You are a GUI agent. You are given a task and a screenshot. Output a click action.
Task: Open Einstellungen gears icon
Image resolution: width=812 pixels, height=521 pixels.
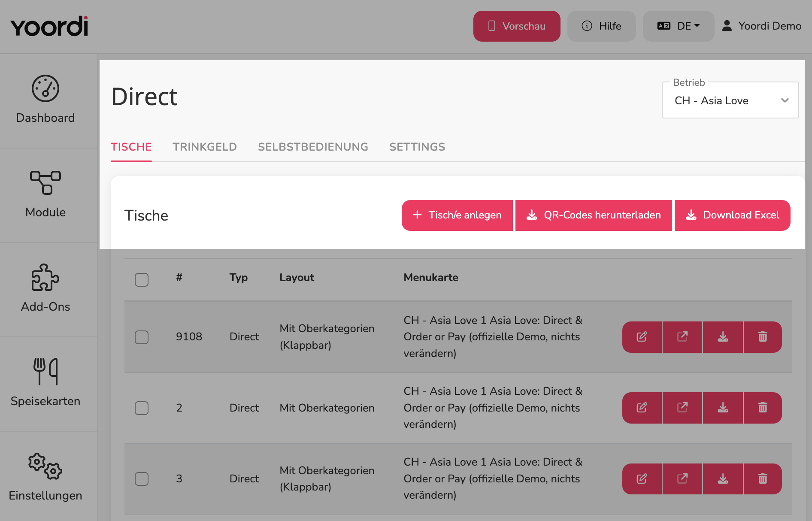[x=45, y=466]
